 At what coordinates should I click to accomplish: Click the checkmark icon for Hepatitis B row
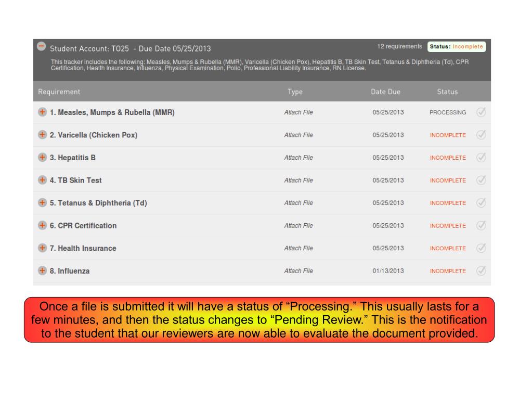[481, 158]
